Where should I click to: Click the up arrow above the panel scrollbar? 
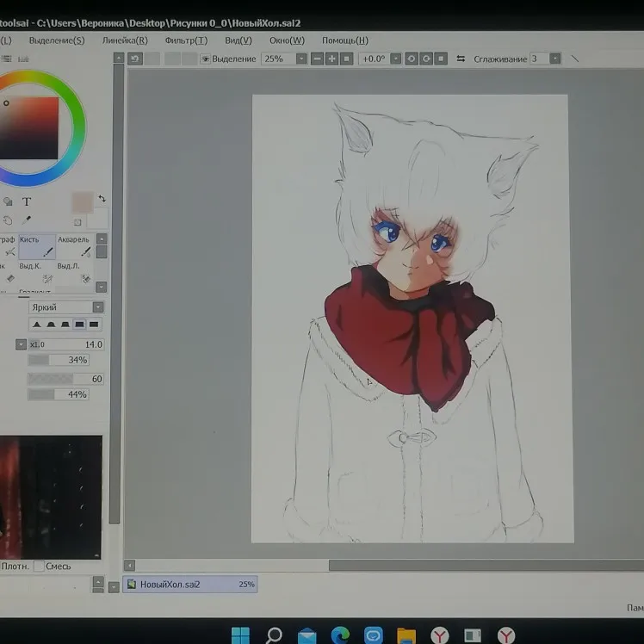(x=118, y=58)
